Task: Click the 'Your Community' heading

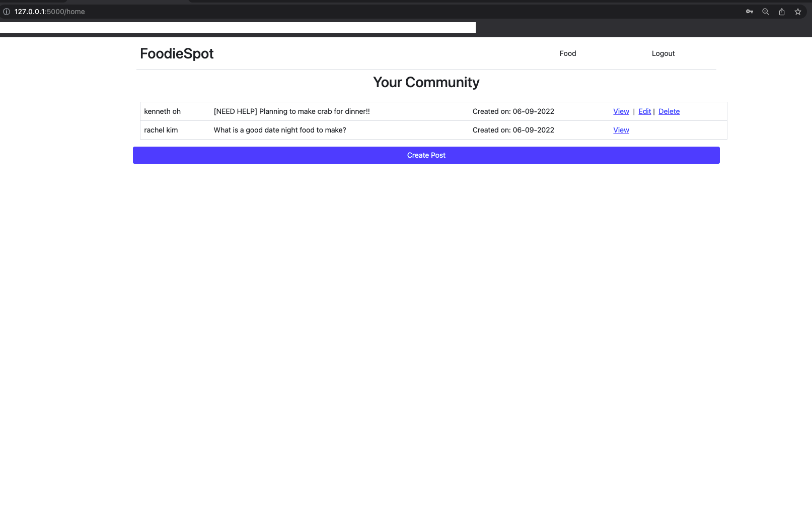Action: [x=426, y=82]
